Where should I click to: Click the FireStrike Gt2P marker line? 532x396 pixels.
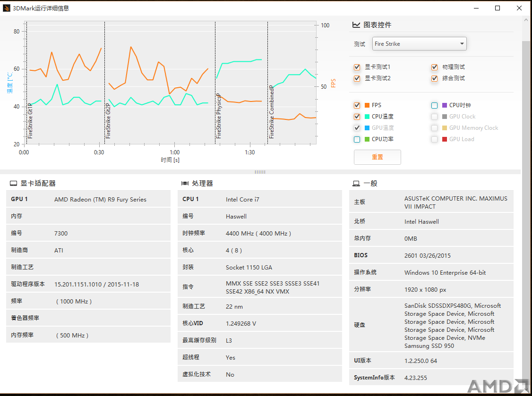pyautogui.click(x=104, y=83)
